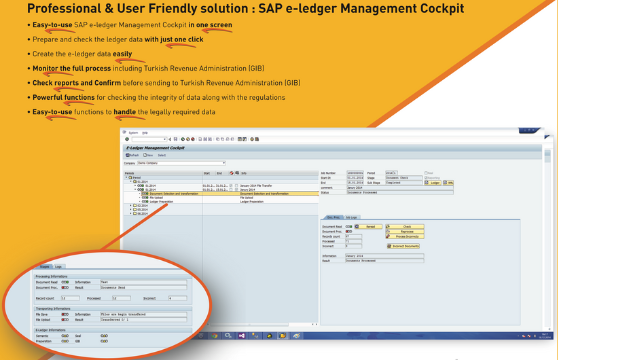Collapse the January 2014 job node
Viewport: 640px width, 360px height.
(135, 189)
